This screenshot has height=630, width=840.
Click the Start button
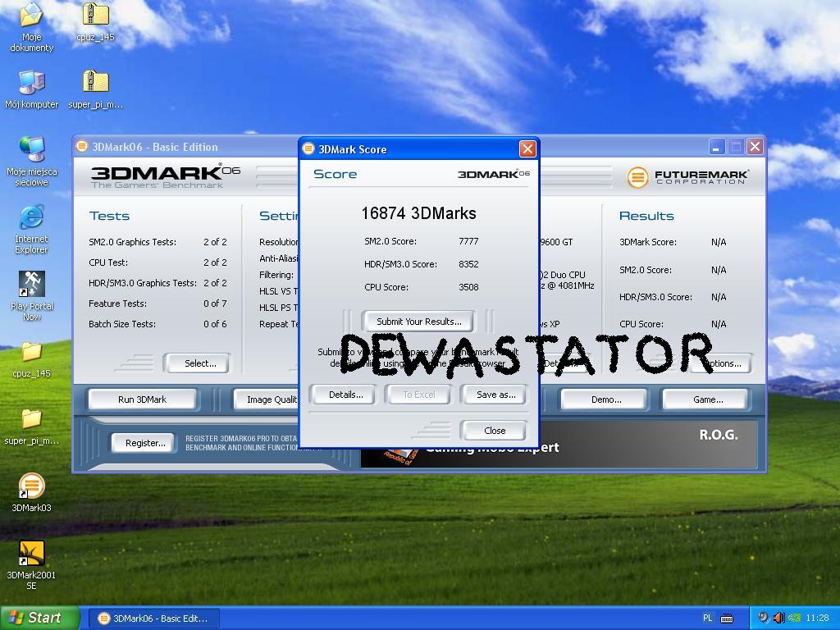(x=39, y=618)
